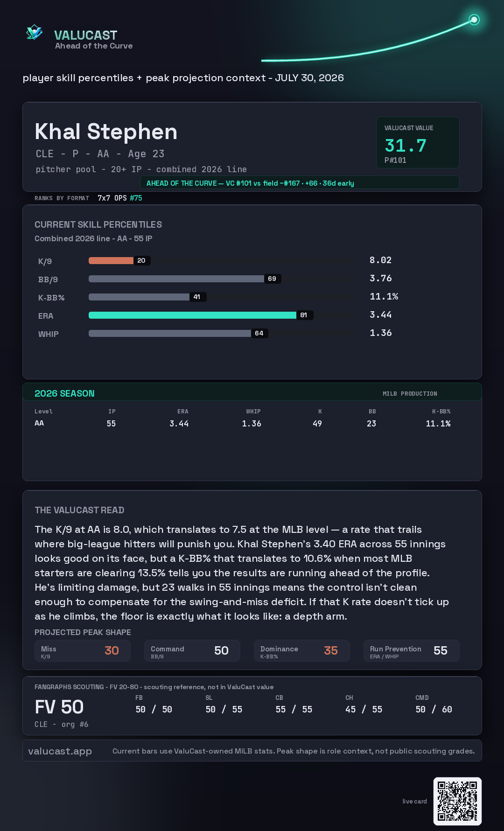Open the live card QR code

[457, 801]
